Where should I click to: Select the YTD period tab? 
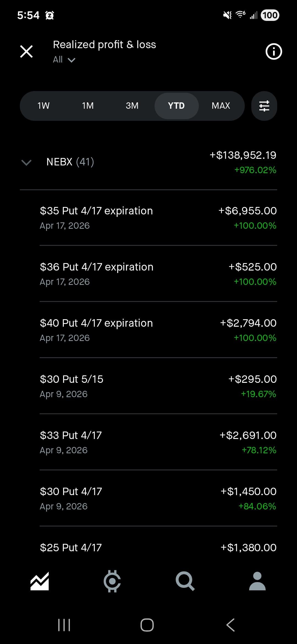pyautogui.click(x=176, y=106)
